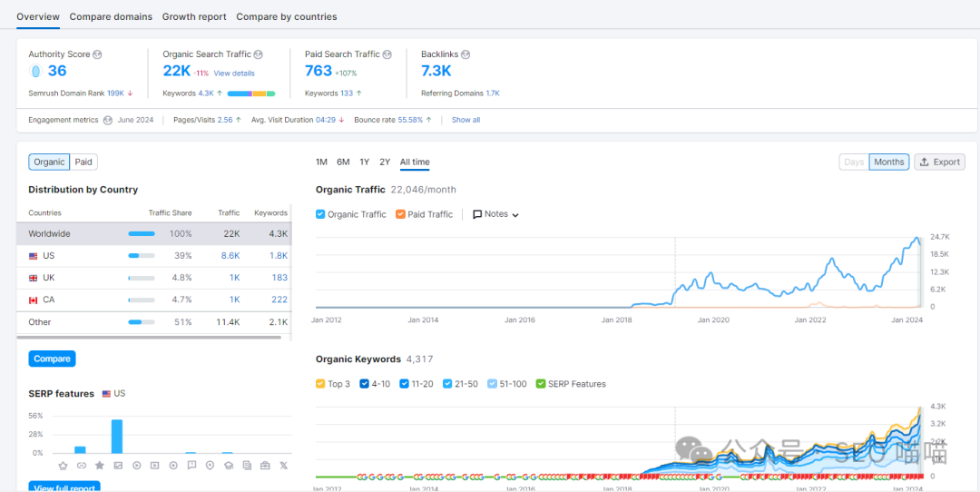
Task: Click the star reviews SERP feature icon
Action: point(100,466)
